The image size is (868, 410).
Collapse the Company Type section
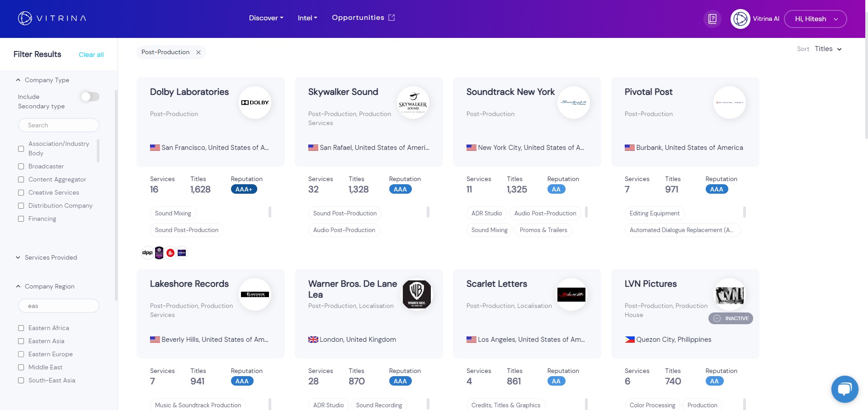coord(42,80)
